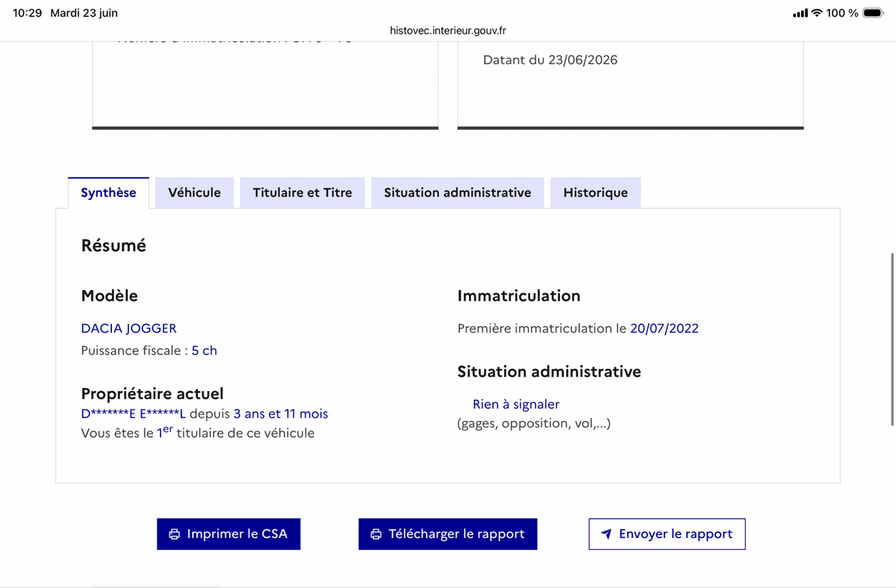
Task: Switch to the Historique tab
Action: (596, 193)
